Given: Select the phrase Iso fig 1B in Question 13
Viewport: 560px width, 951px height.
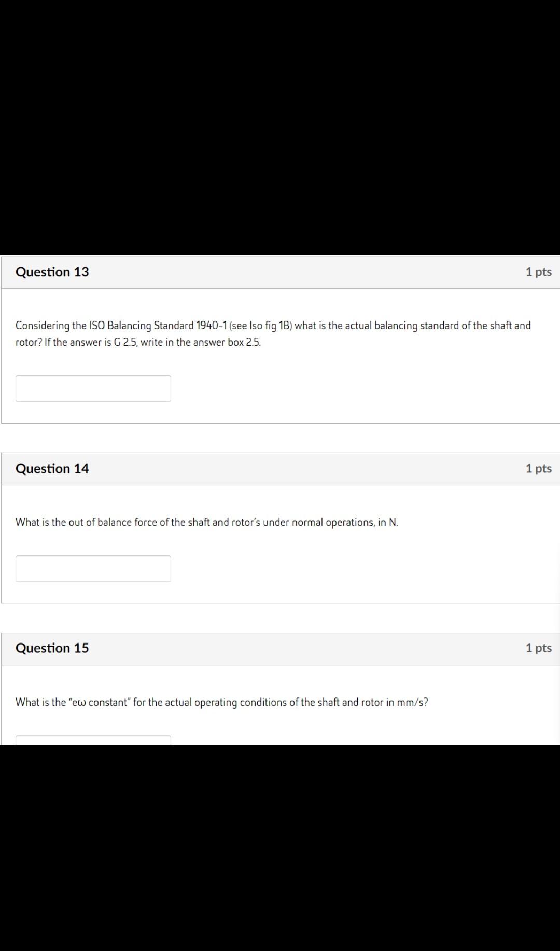Looking at the screenshot, I should point(270,326).
